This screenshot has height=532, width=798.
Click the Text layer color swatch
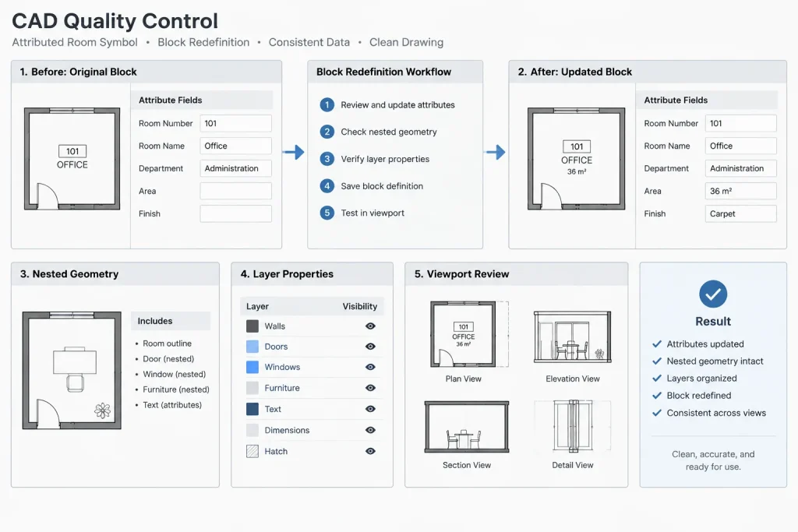point(252,409)
